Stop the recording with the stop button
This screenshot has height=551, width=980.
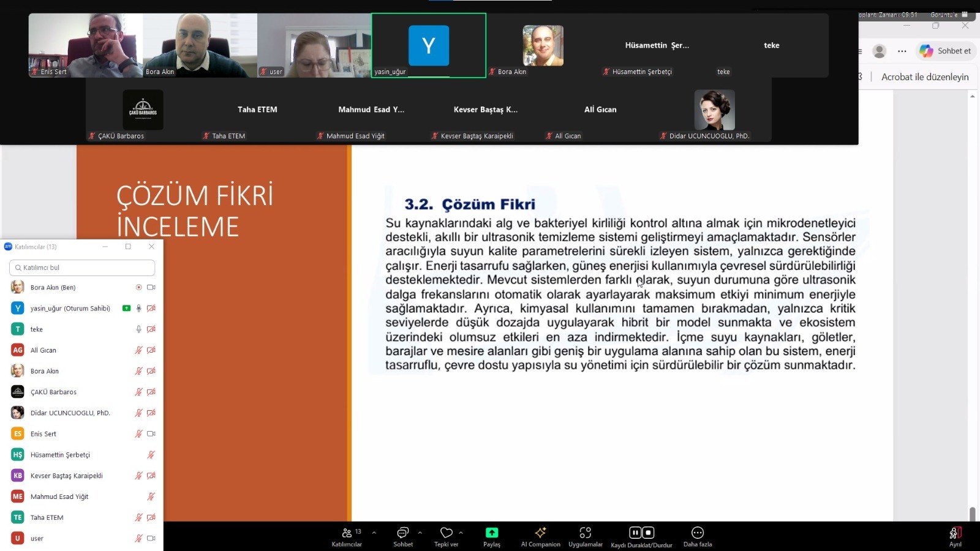648,533
